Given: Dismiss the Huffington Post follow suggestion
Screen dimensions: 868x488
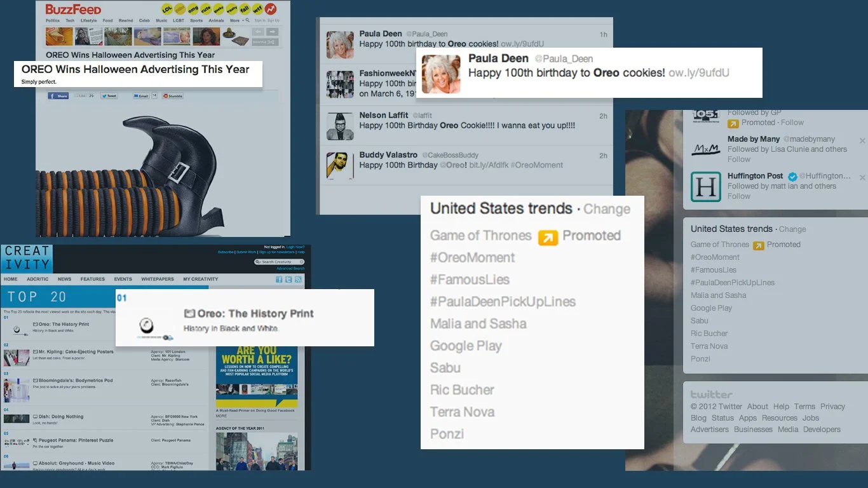Looking at the screenshot, I should coord(862,177).
